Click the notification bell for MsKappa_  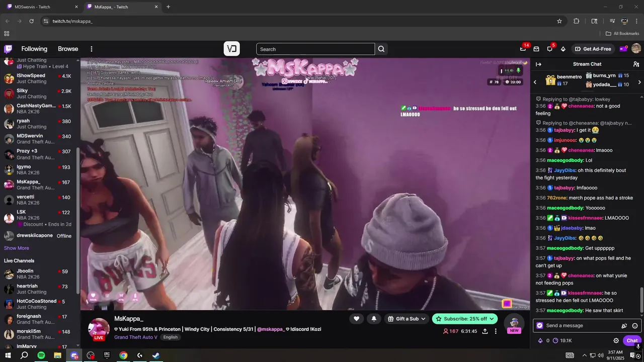(x=374, y=318)
